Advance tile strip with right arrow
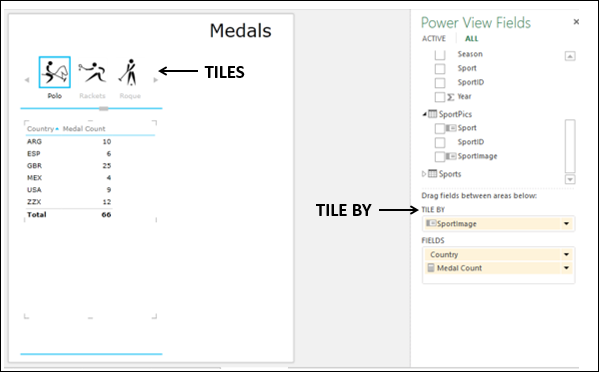 tap(156, 80)
